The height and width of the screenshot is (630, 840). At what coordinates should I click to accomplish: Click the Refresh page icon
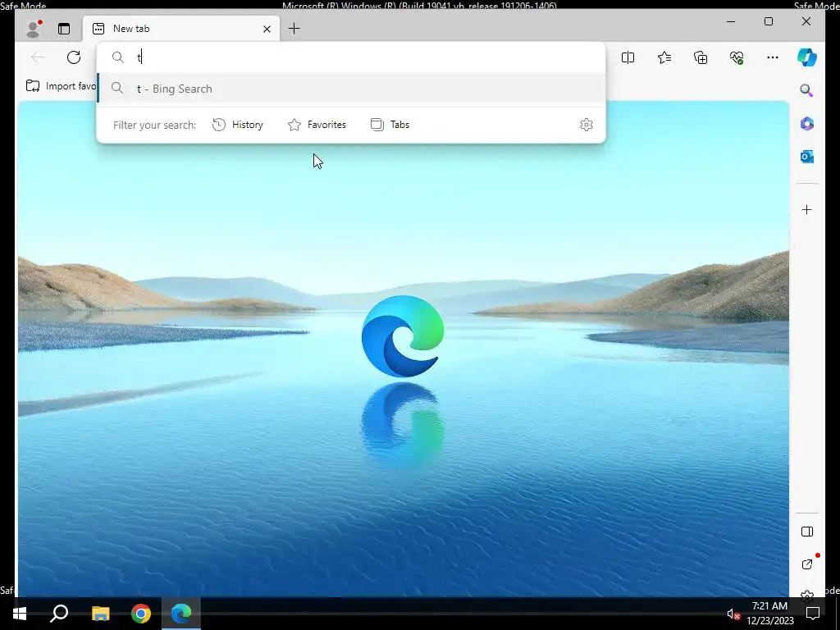tap(74, 57)
